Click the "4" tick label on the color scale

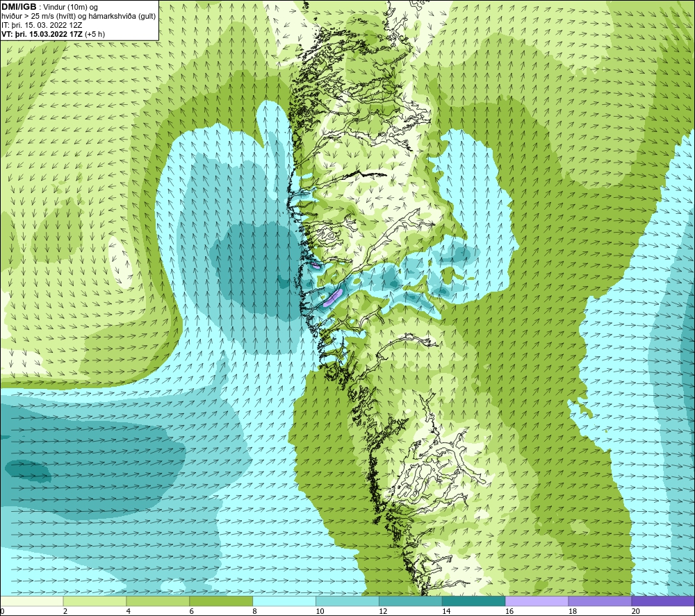(x=129, y=611)
